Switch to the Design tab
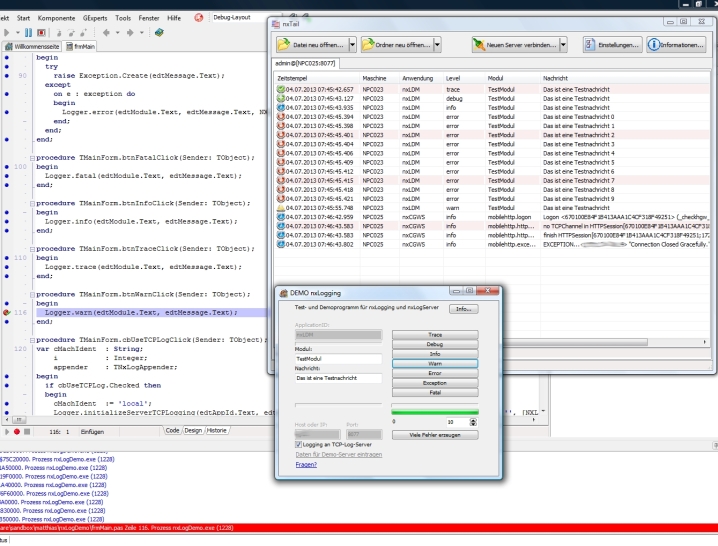The width and height of the screenshot is (718, 546). click(x=192, y=429)
